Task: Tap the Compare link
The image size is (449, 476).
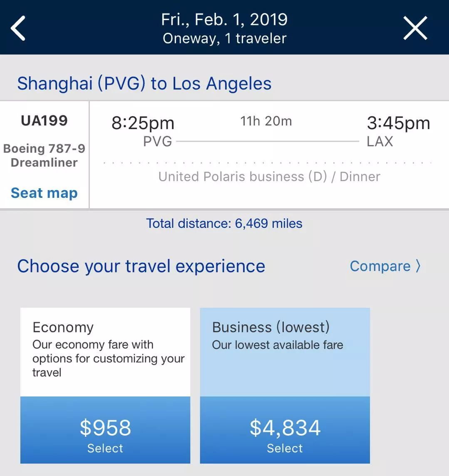Action: click(x=380, y=266)
